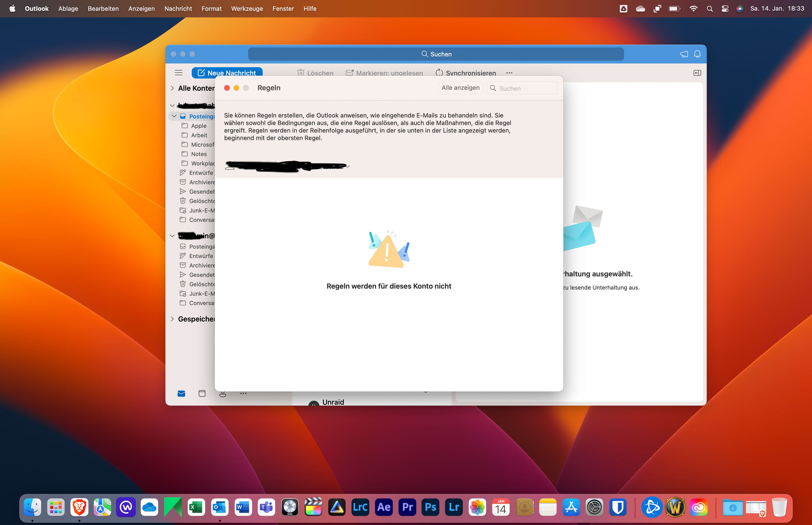Open the toolbar's three-dots overflow menu
Screen dimensions: 812x525
(509, 73)
